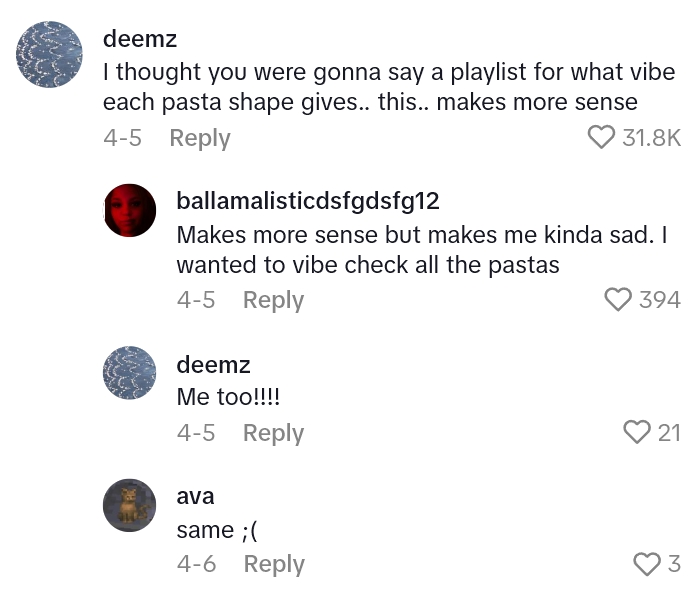Reply to deemz's pasta shape playlist comment
689x612 pixels.
[x=199, y=138]
